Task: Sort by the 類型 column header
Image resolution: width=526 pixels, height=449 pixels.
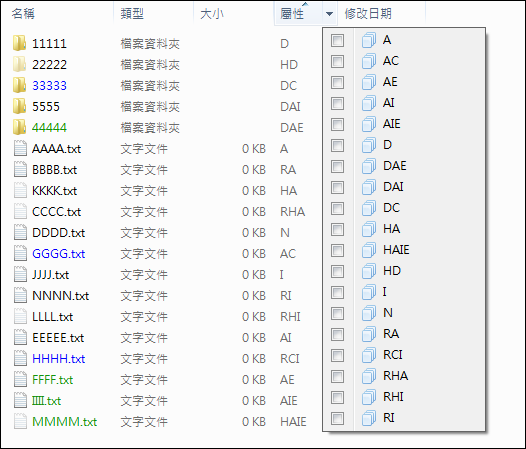Action: 132,14
